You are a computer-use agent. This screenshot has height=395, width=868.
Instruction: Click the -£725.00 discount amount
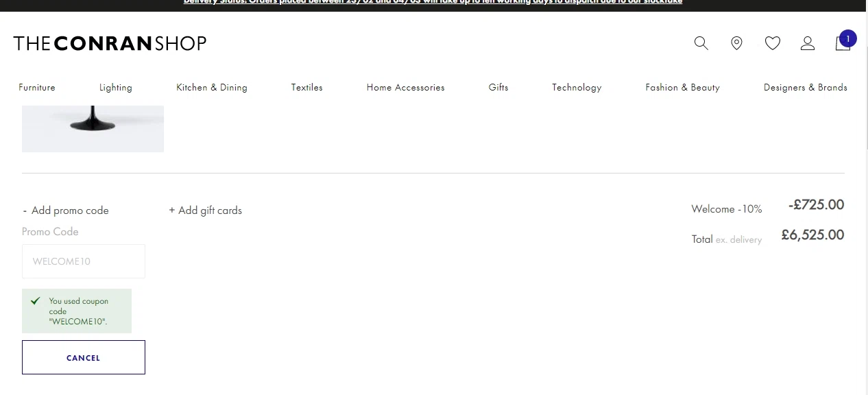pyautogui.click(x=816, y=204)
